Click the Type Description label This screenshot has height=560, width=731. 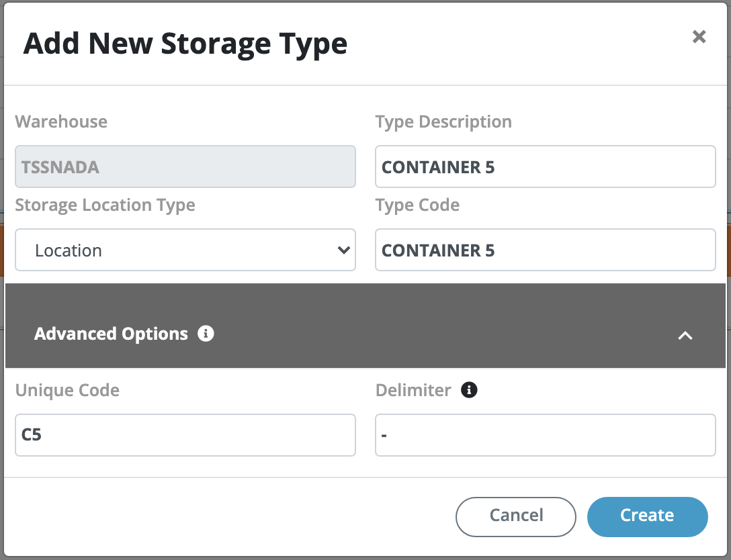coord(443,122)
